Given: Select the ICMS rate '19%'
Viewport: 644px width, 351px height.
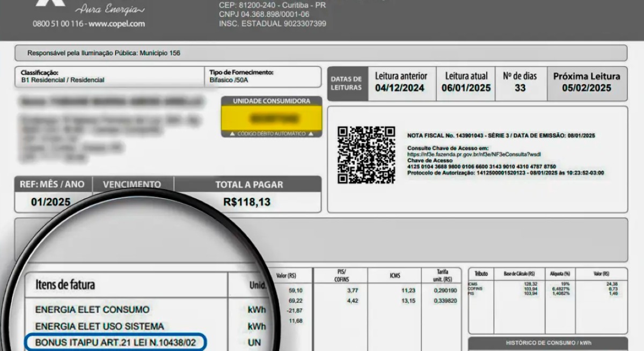Looking at the screenshot, I should (x=565, y=284).
